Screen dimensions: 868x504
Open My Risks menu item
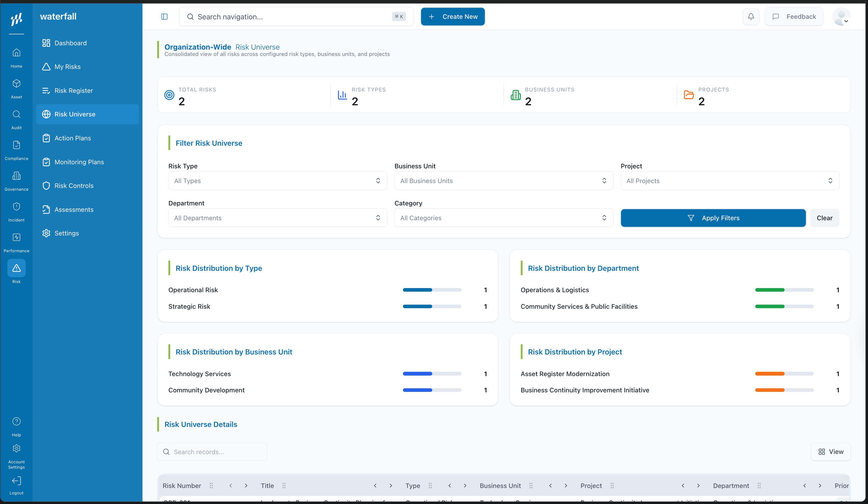click(x=87, y=67)
